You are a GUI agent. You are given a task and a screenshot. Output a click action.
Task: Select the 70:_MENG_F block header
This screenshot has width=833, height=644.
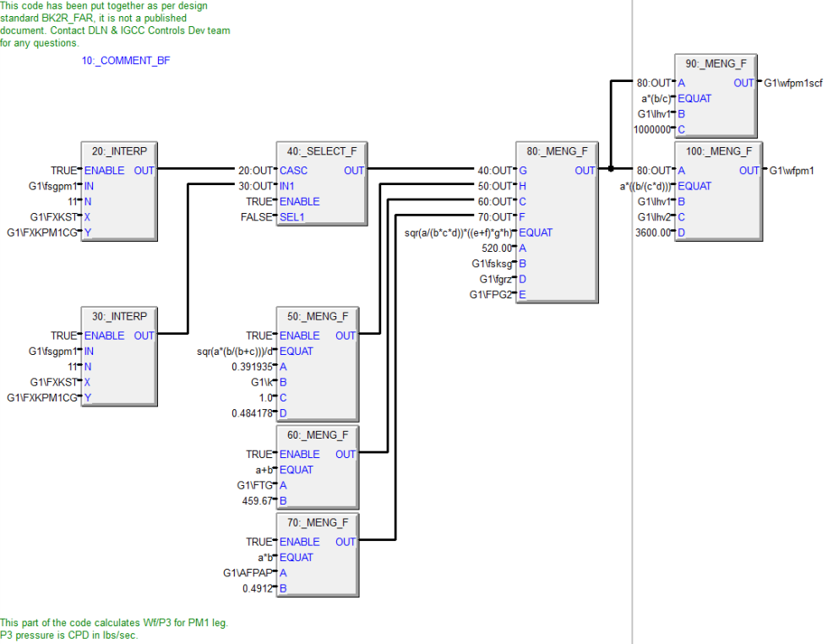(318, 523)
